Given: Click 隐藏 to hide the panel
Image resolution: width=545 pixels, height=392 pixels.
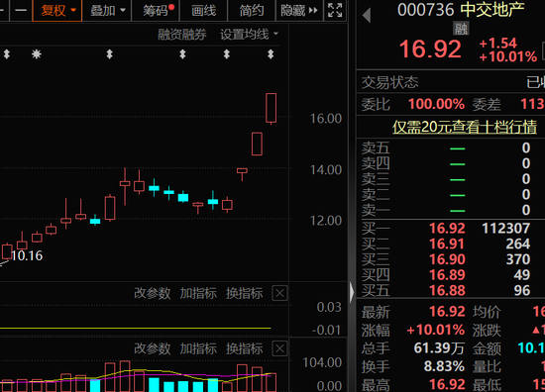Looking at the screenshot, I should click(299, 11).
